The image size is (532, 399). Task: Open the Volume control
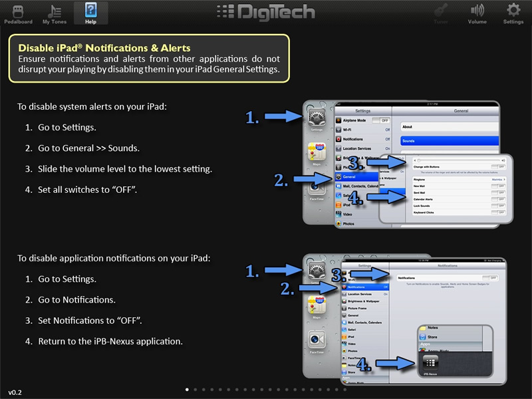click(477, 14)
